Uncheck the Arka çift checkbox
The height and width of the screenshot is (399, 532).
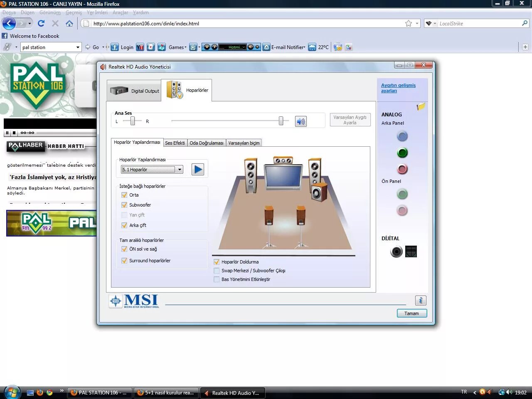tap(124, 225)
